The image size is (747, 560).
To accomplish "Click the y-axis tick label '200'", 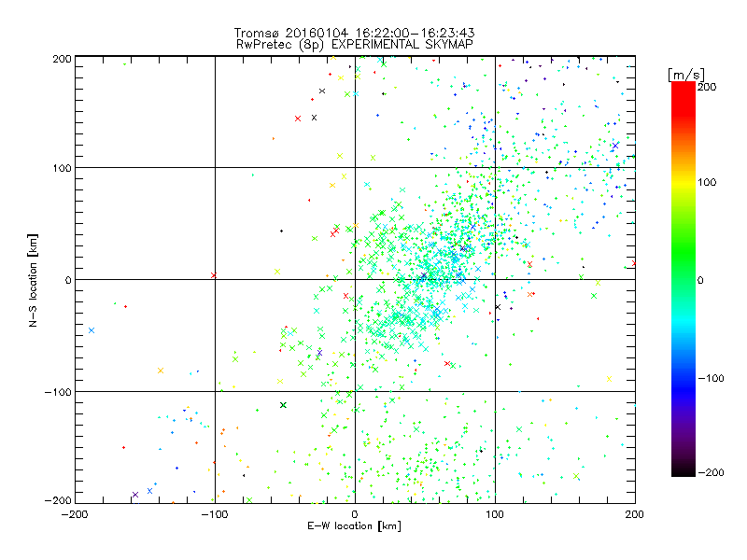I will (x=62, y=59).
